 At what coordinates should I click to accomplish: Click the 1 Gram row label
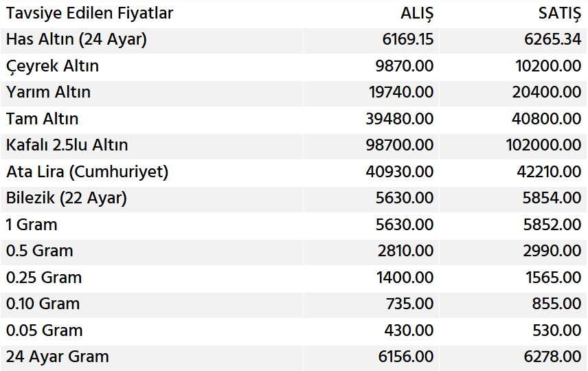(x=32, y=225)
